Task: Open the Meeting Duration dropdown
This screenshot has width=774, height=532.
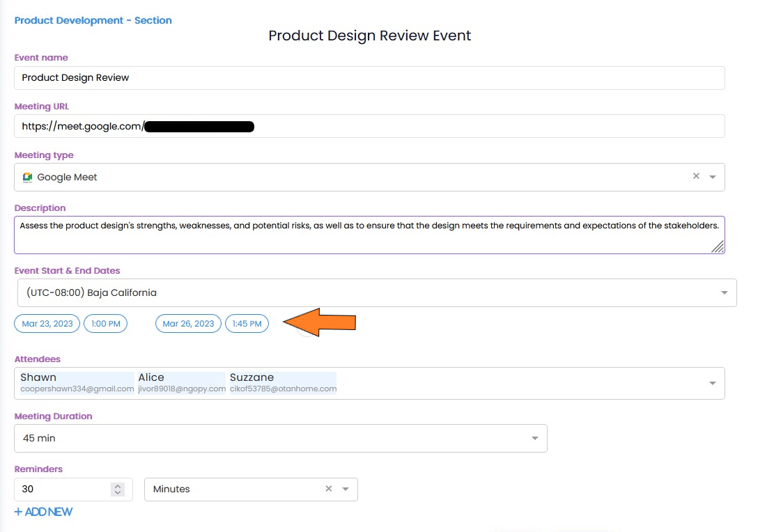Action: pyautogui.click(x=534, y=438)
